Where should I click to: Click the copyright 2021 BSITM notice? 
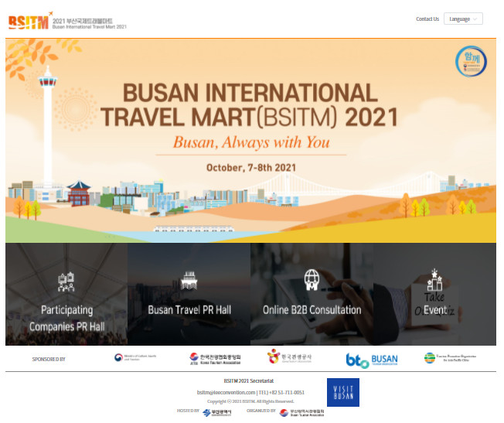click(250, 401)
